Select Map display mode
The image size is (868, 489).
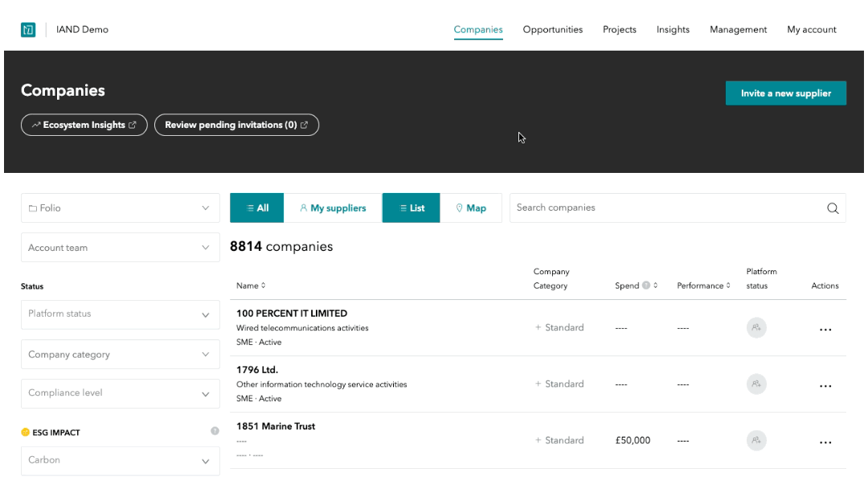470,208
